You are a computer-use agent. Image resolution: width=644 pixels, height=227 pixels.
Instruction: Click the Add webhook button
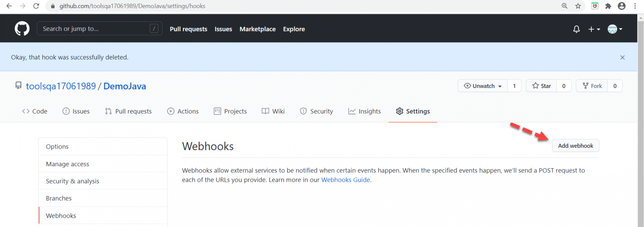pos(575,146)
